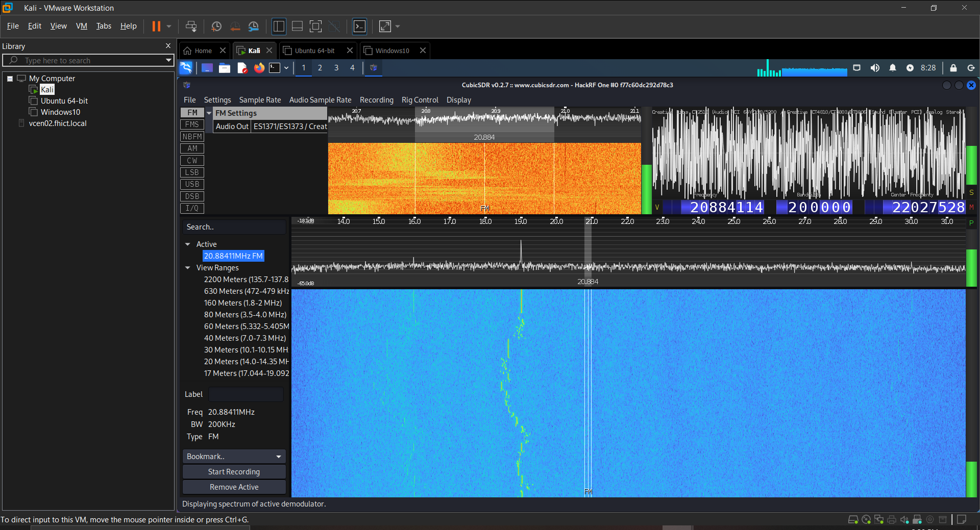Collapse the My Computer library tree

[10, 79]
